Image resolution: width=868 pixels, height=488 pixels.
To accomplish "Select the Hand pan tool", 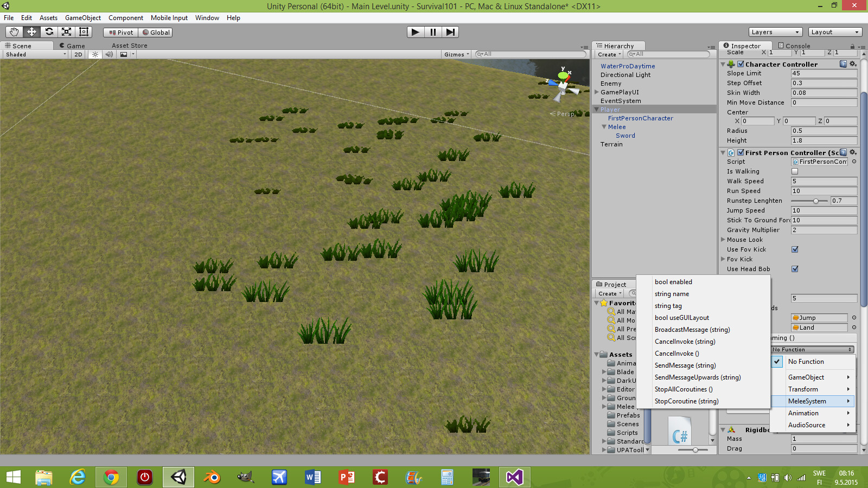I will tap(14, 32).
